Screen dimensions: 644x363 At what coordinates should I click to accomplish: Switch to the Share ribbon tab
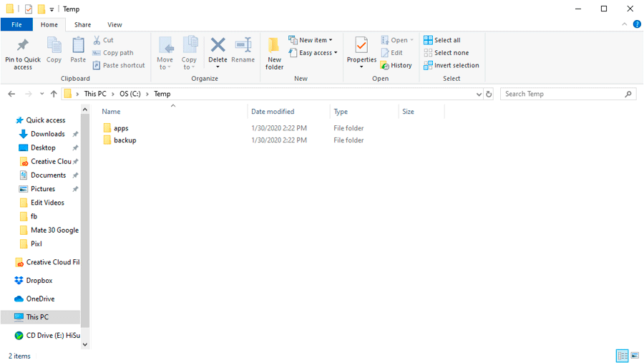82,24
